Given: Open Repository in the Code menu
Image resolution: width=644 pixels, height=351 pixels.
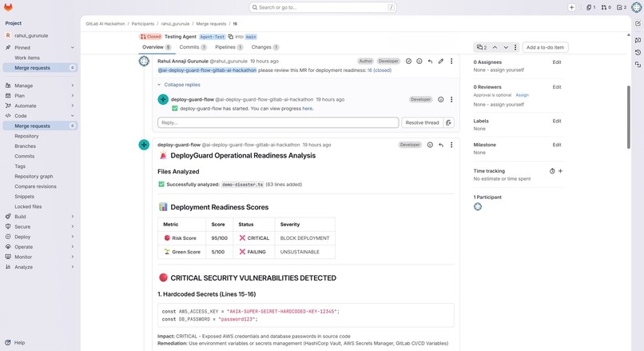Looking at the screenshot, I should [x=26, y=136].
